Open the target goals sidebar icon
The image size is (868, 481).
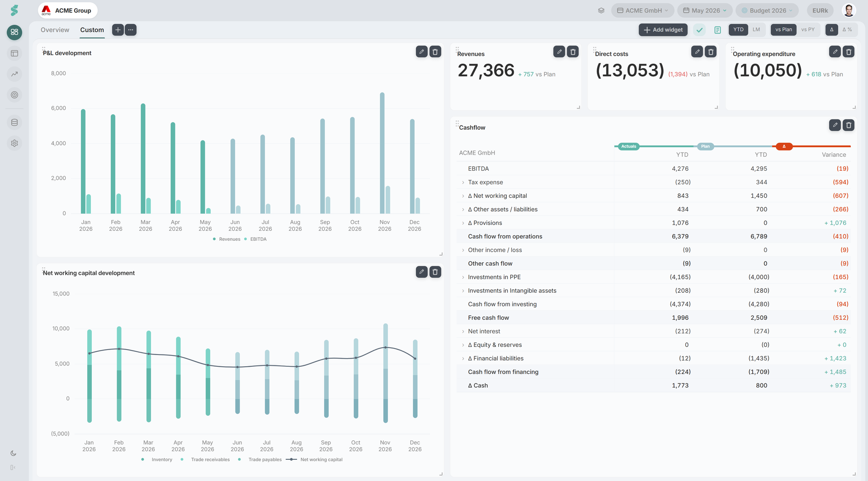[14, 95]
